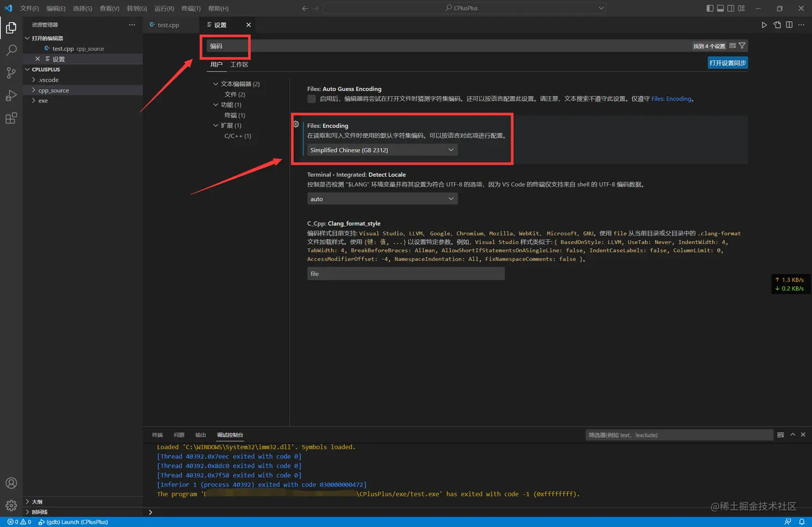Toggle the bottom panel layout icon

(720, 8)
